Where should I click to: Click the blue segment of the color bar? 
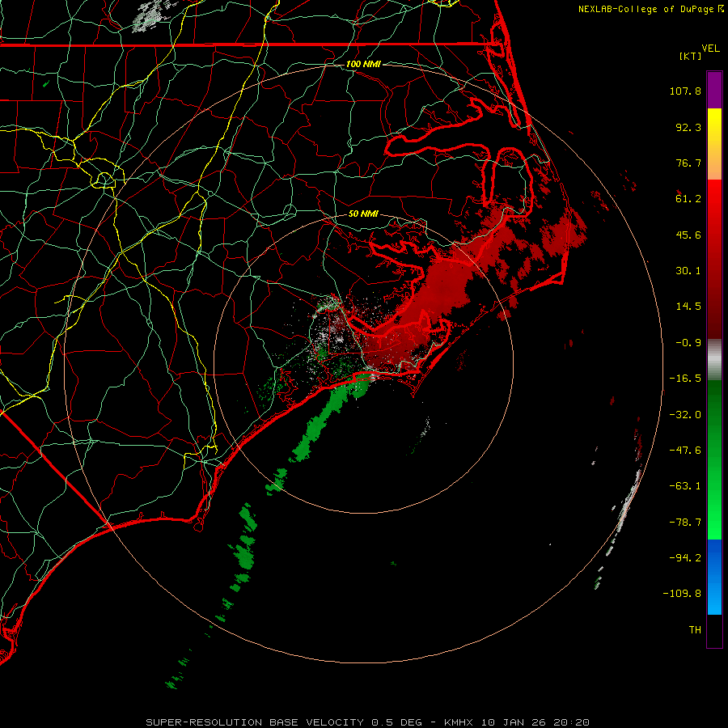click(714, 577)
